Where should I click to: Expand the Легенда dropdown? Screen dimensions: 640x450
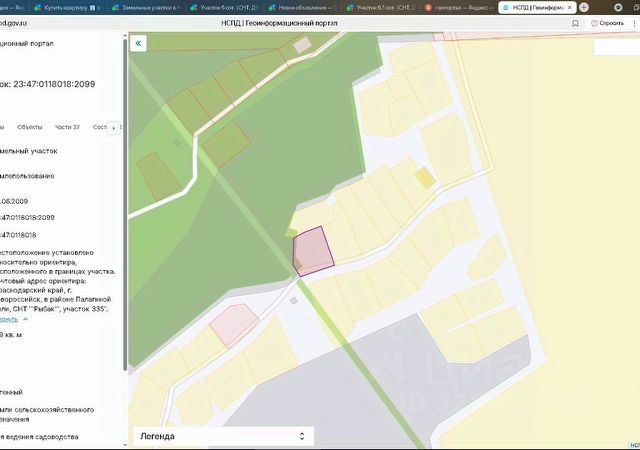(x=223, y=436)
